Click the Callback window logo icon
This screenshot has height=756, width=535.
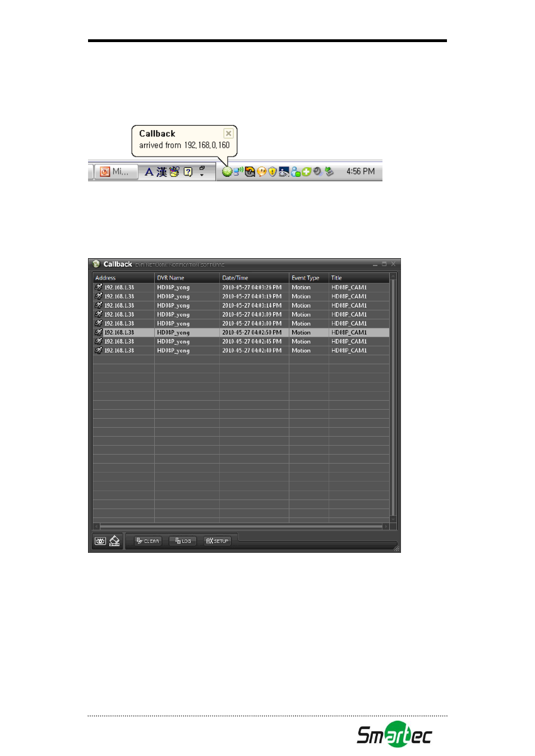click(96, 264)
